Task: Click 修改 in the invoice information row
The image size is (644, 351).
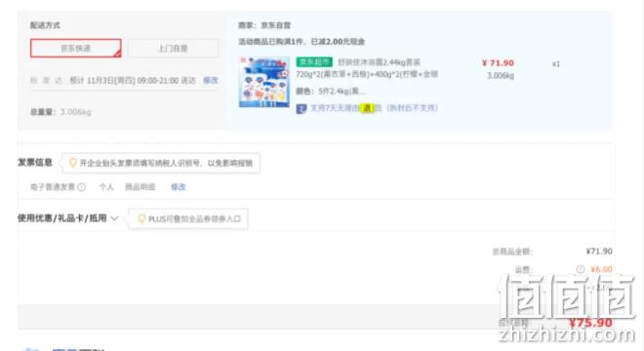Action: tap(179, 187)
